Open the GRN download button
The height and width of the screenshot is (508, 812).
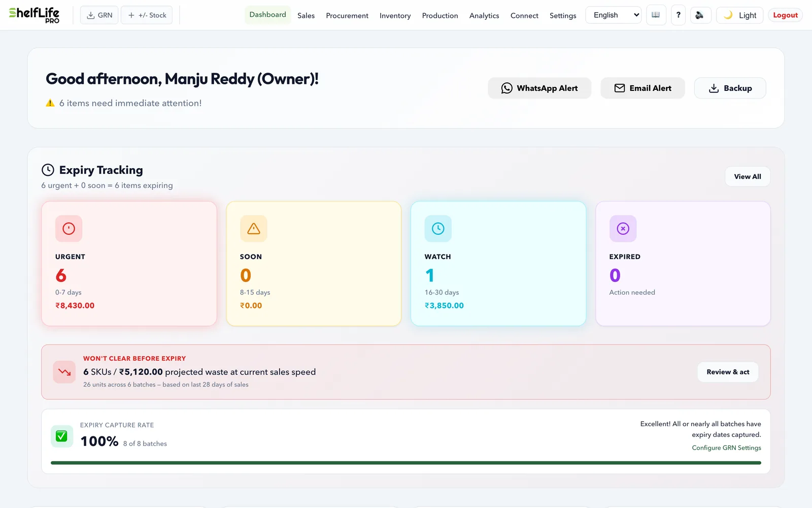pyautogui.click(x=99, y=15)
